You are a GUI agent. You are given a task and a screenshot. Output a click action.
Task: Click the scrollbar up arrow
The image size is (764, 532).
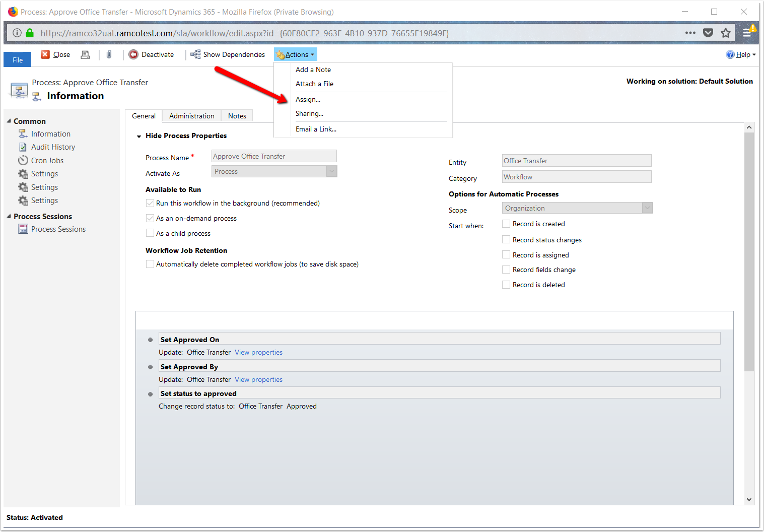pos(749,127)
